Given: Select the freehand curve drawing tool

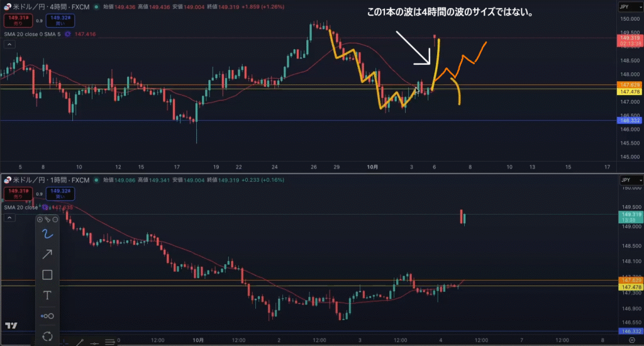Looking at the screenshot, I should coord(47,234).
